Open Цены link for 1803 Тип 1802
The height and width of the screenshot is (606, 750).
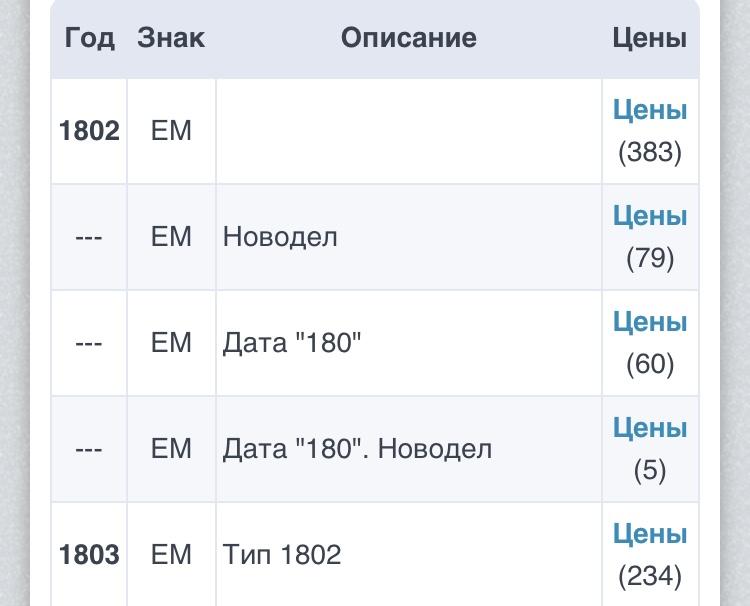click(650, 534)
